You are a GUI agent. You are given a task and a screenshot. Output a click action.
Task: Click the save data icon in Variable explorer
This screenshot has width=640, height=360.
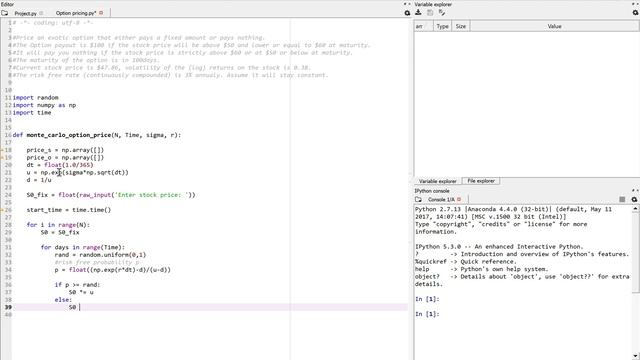tap(430, 13)
